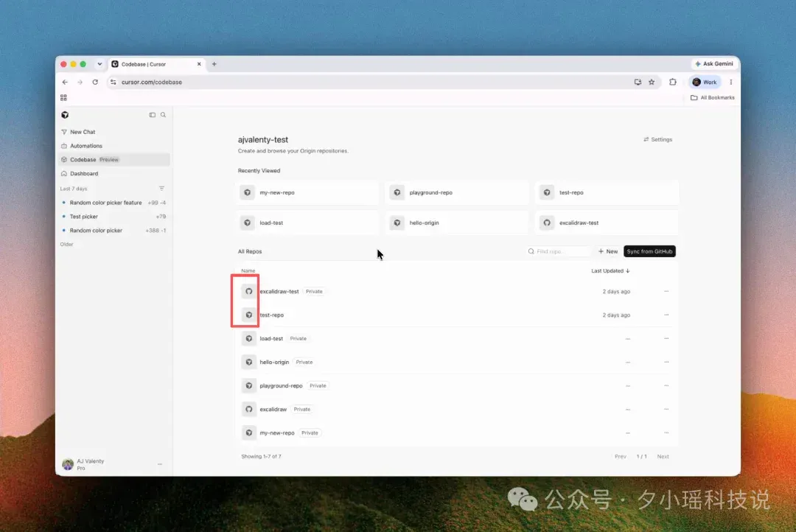Sort repos by Name column

point(248,271)
